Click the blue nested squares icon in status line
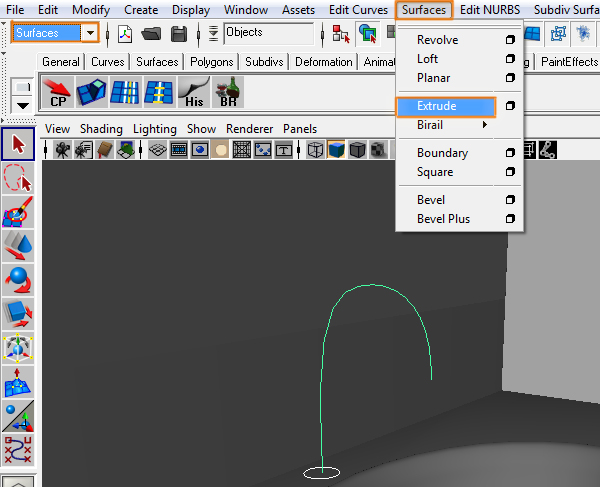 [558, 34]
